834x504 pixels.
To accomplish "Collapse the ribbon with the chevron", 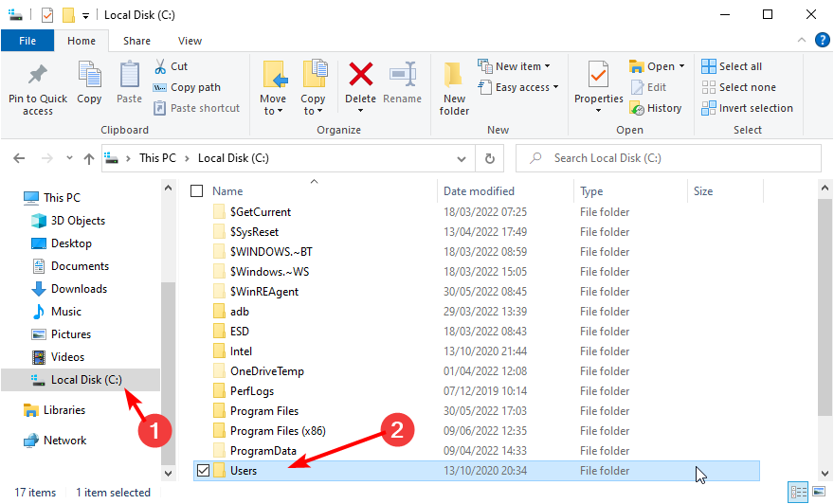I will point(802,41).
